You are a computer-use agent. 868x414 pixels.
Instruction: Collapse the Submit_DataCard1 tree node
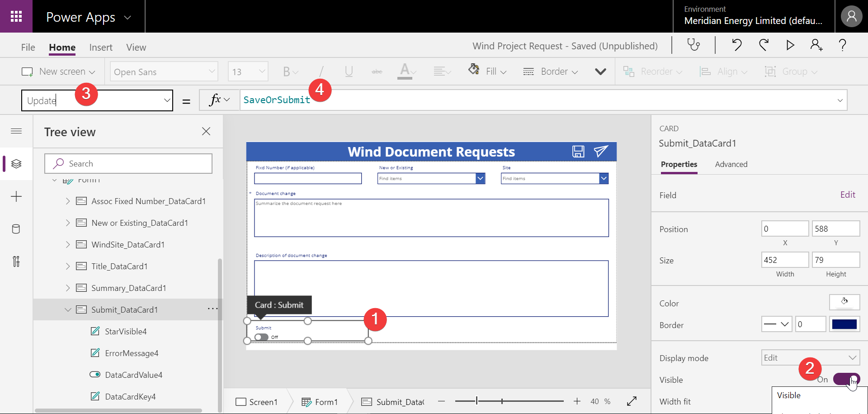(x=68, y=310)
